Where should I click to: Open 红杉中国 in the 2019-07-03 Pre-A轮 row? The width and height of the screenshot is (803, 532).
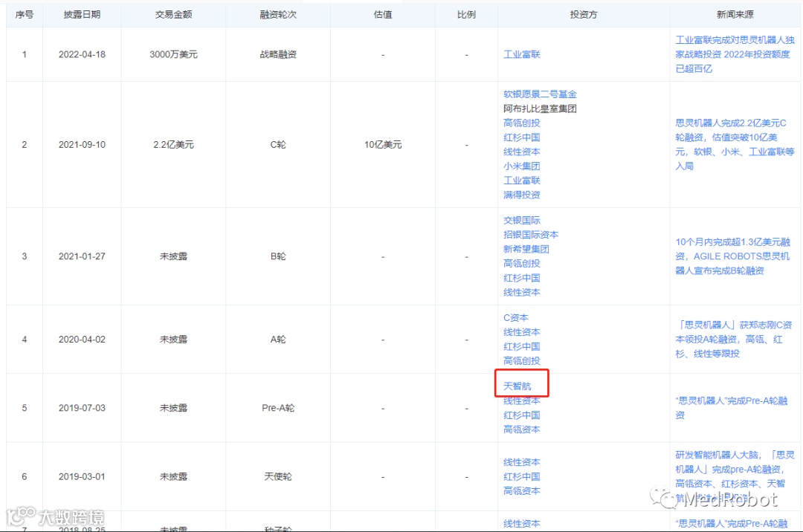521,415
